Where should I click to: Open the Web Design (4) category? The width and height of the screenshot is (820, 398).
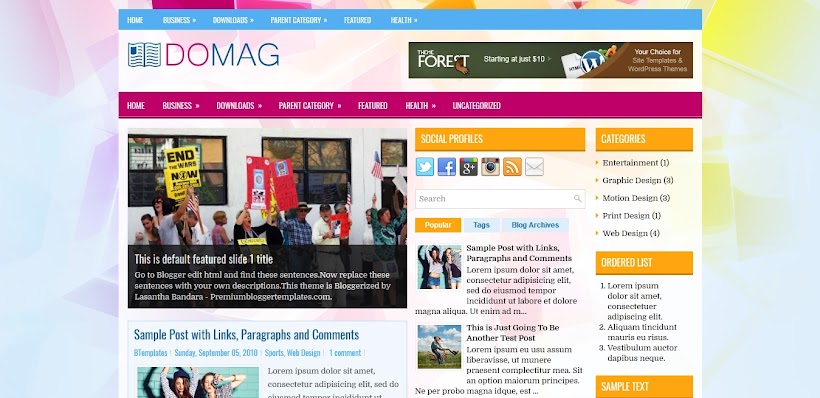click(631, 233)
